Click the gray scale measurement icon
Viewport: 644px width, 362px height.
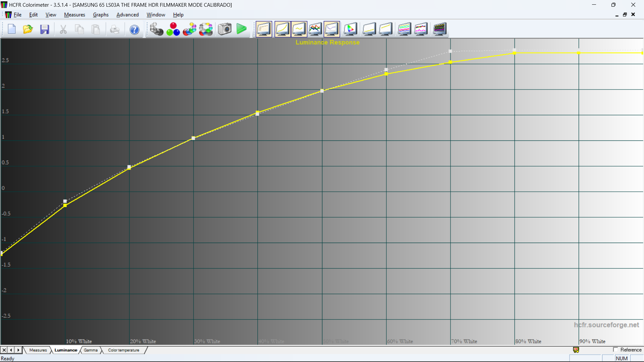156,29
